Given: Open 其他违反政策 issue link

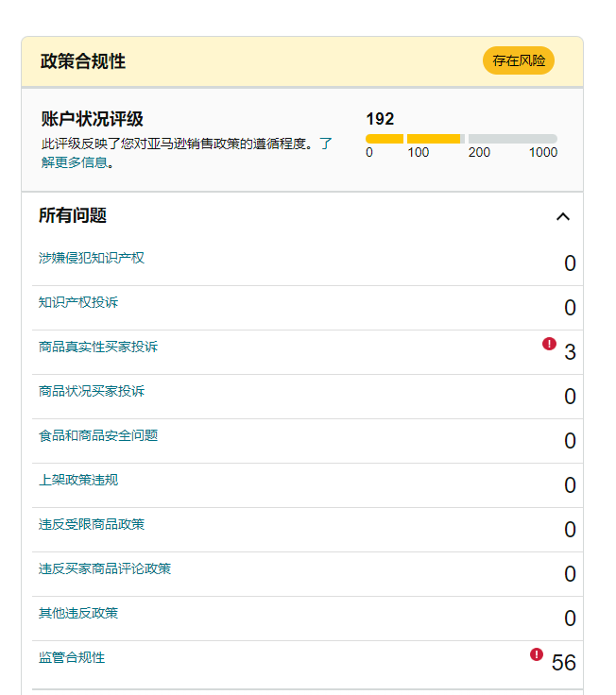Looking at the screenshot, I should pos(78,613).
